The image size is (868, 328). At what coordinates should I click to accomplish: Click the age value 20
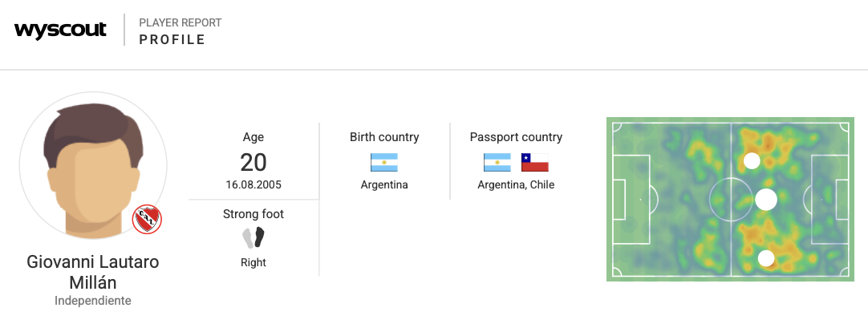[x=254, y=163]
